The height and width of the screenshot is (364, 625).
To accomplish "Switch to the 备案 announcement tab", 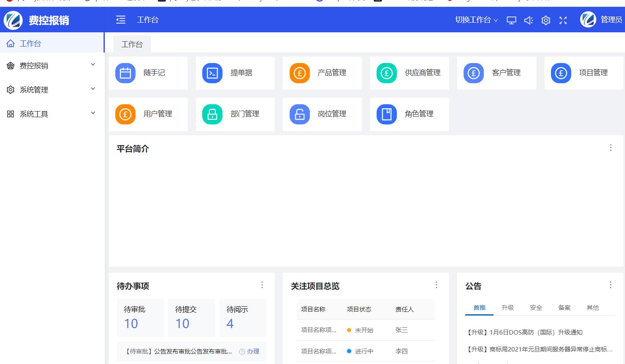I will [x=564, y=308].
